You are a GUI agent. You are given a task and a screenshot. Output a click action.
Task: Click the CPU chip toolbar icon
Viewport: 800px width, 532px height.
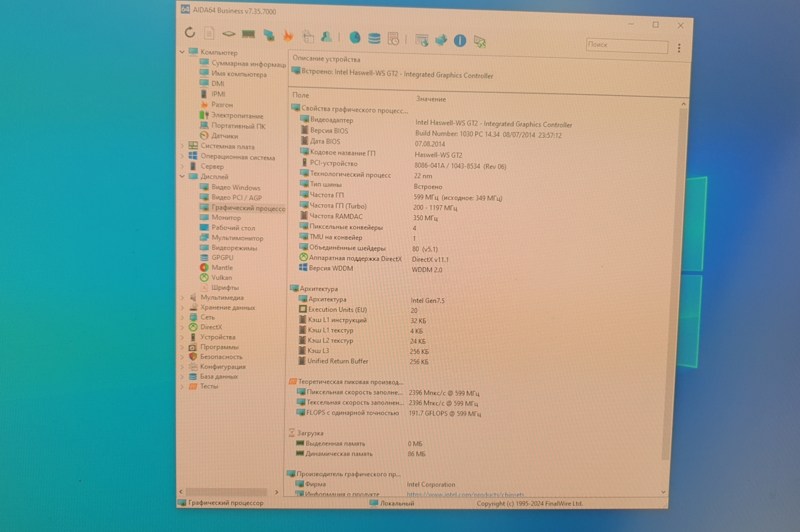coord(229,33)
